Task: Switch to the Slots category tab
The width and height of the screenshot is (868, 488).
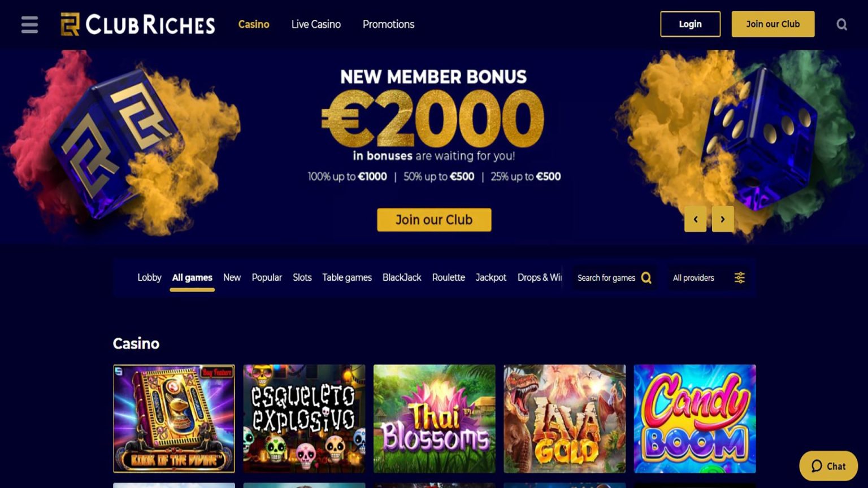Action: click(302, 277)
